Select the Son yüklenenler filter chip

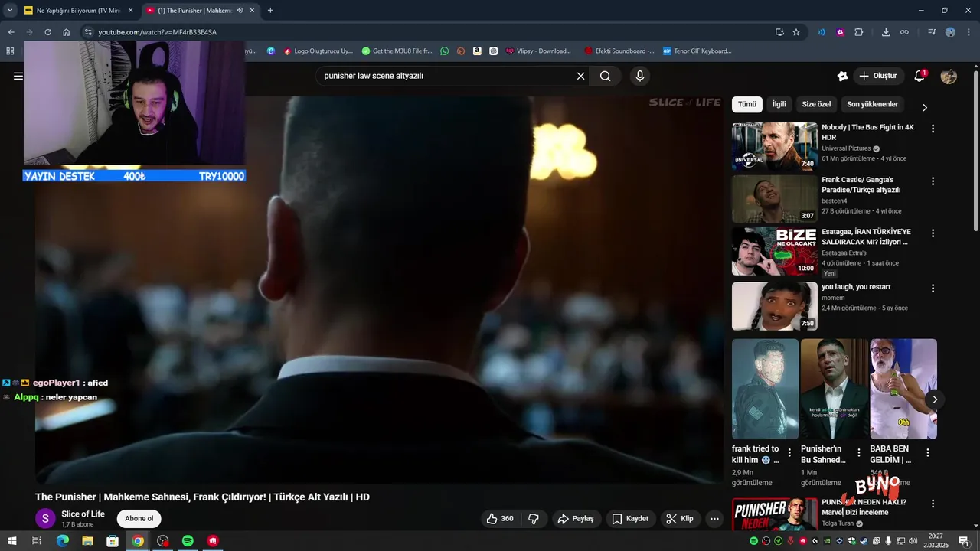(x=872, y=105)
